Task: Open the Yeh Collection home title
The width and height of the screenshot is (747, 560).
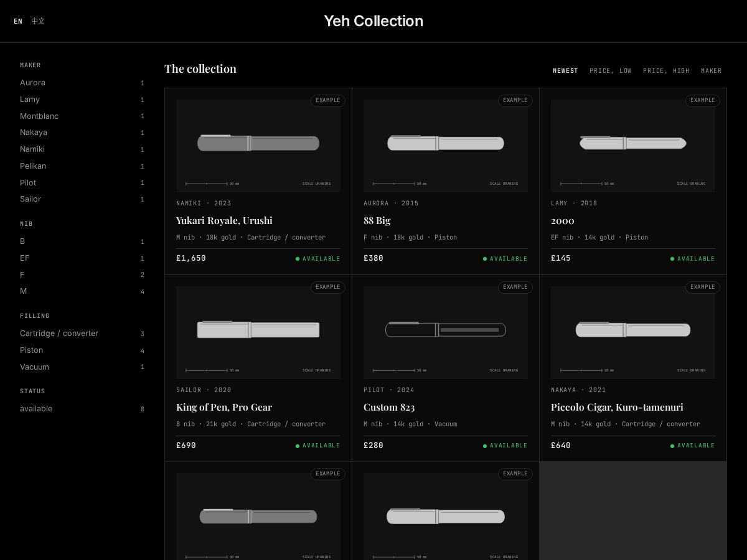Action: pos(374,21)
